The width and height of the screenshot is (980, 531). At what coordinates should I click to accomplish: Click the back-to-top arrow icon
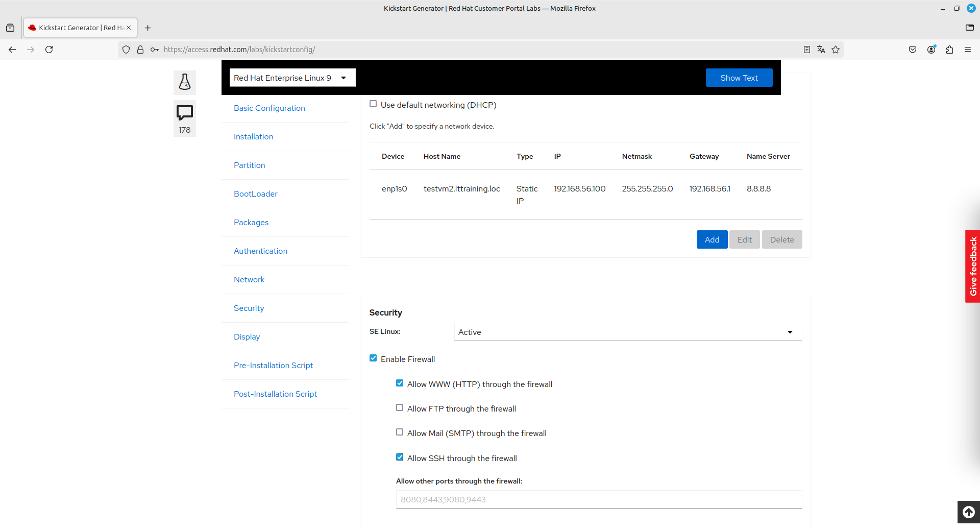[x=968, y=512]
